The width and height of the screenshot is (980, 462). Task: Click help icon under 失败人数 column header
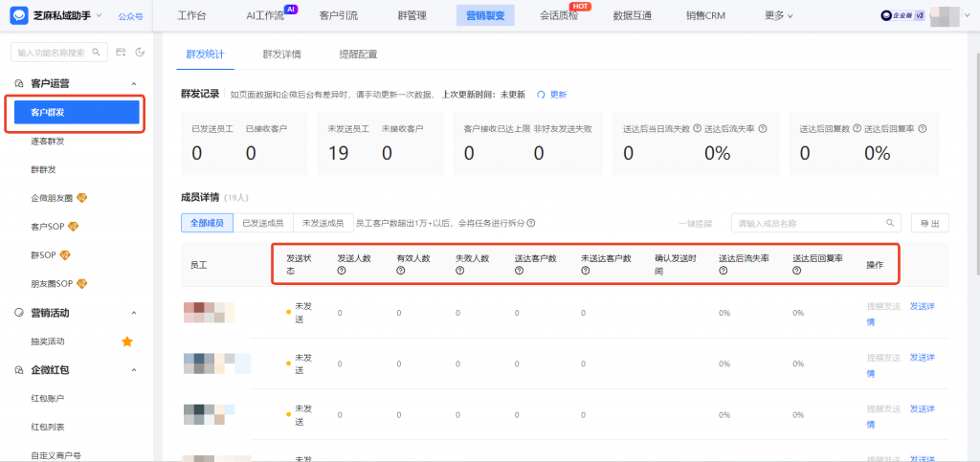pyautogui.click(x=459, y=271)
